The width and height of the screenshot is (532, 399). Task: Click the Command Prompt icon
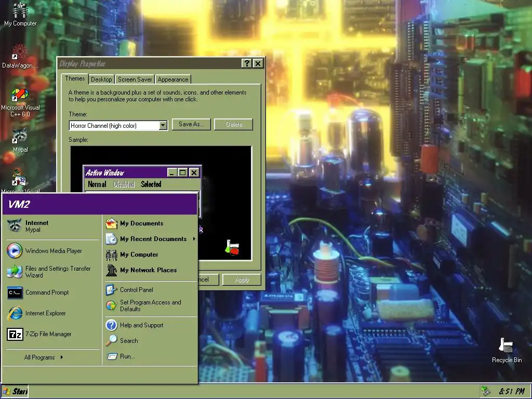[x=15, y=292]
